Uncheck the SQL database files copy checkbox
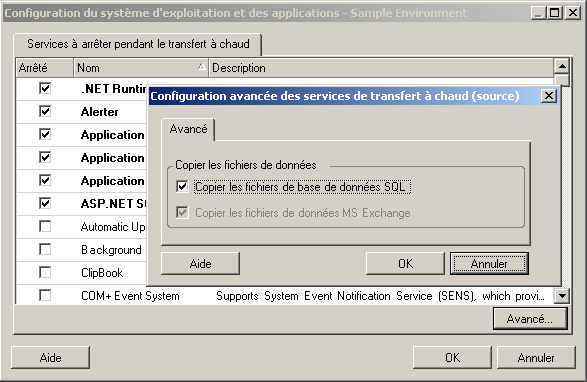Image resolution: width=587 pixels, height=382 pixels. pos(182,187)
